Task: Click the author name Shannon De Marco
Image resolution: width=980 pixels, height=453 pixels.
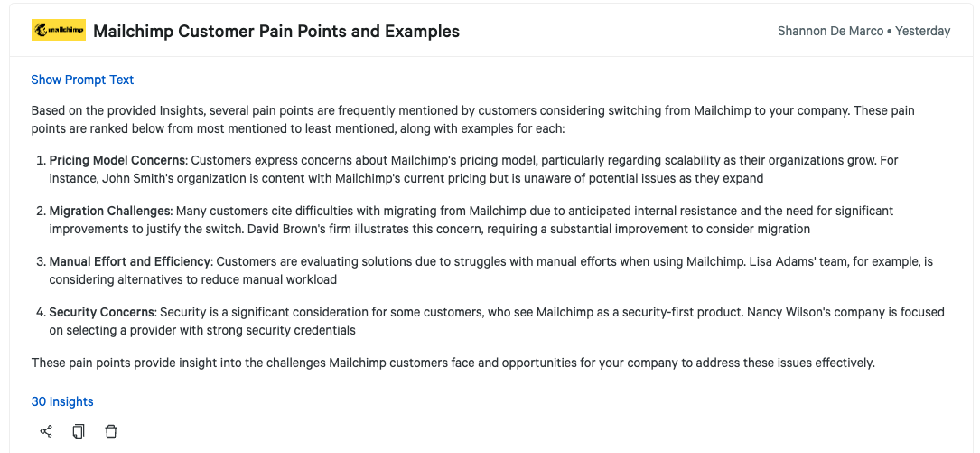Action: click(x=830, y=31)
